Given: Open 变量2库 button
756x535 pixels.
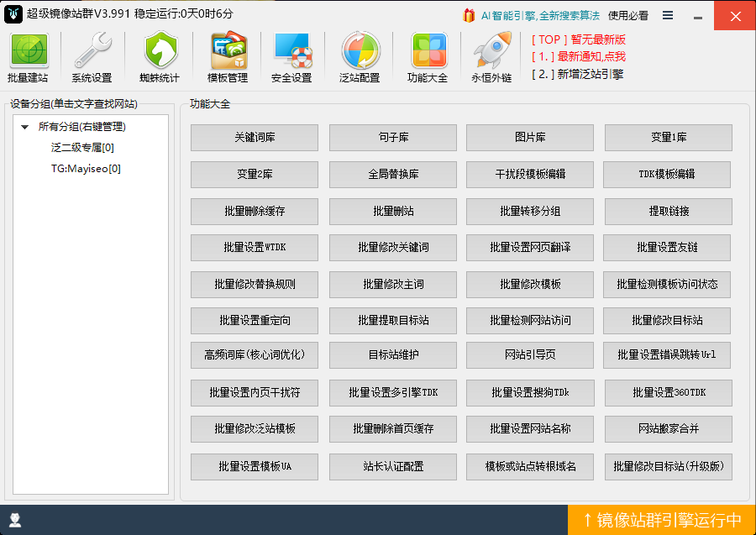Looking at the screenshot, I should pyautogui.click(x=255, y=175).
